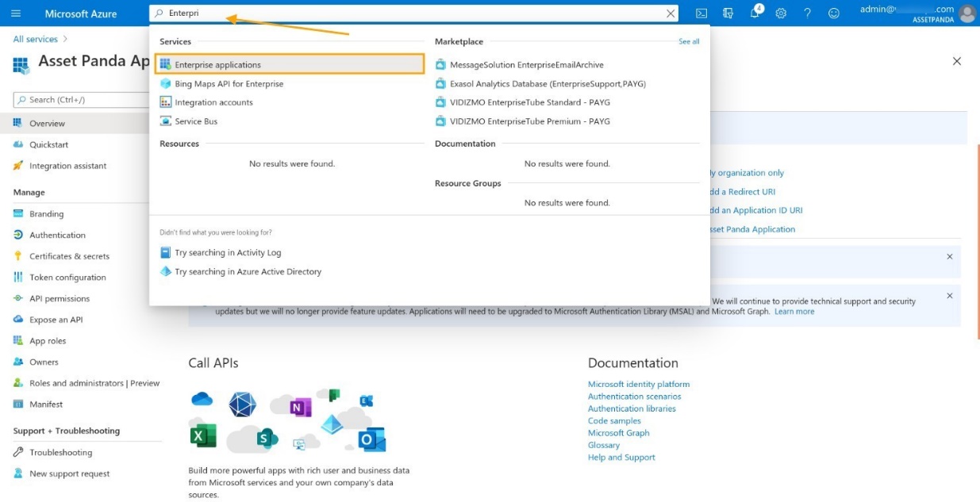Open Directory and subscription filter icon
The width and height of the screenshot is (980, 502).
pyautogui.click(x=728, y=13)
